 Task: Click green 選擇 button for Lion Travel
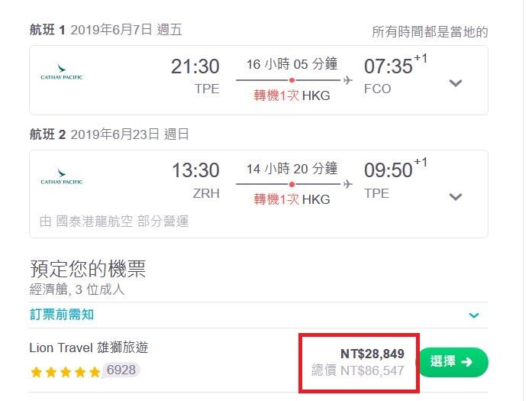tap(453, 362)
